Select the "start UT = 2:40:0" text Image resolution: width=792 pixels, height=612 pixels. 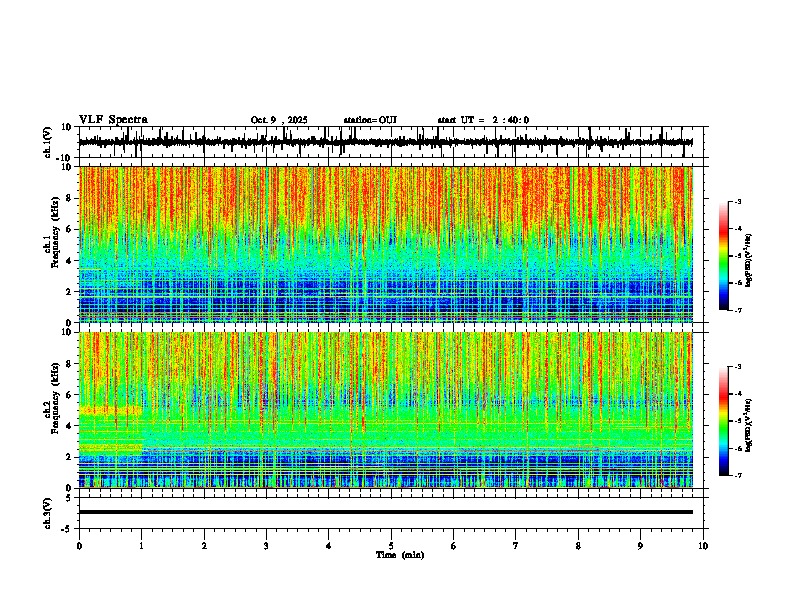[483, 120]
